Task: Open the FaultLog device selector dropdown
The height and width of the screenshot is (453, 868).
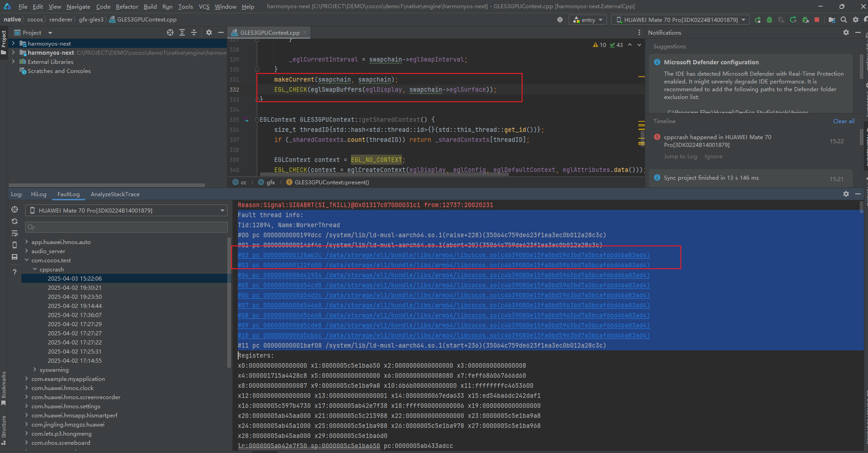Action: (127, 210)
